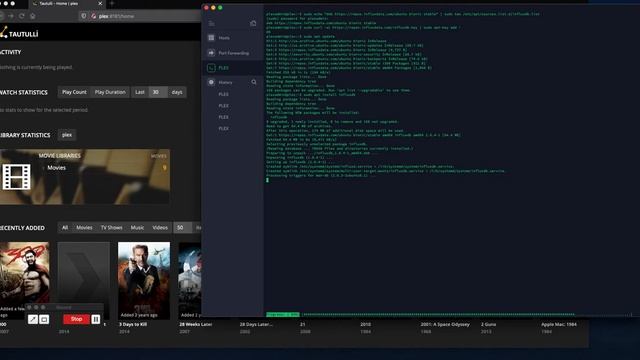Open a new browser tab
This screenshot has height=360, width=640.
tap(112, 3)
